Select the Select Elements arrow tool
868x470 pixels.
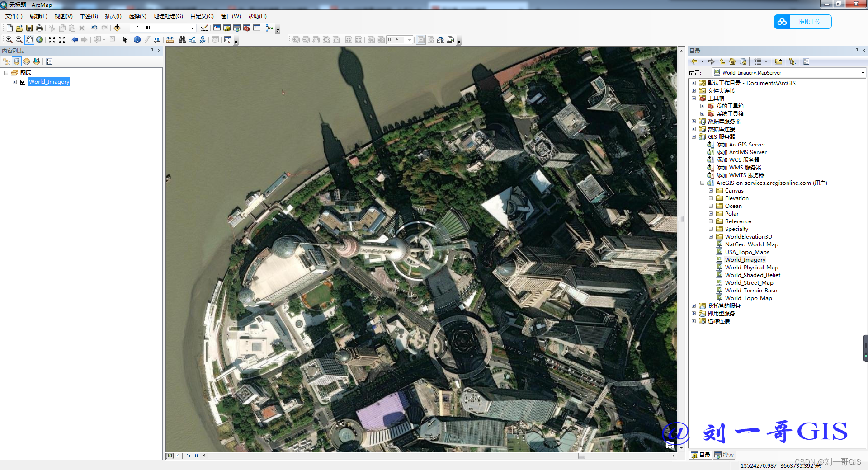125,40
